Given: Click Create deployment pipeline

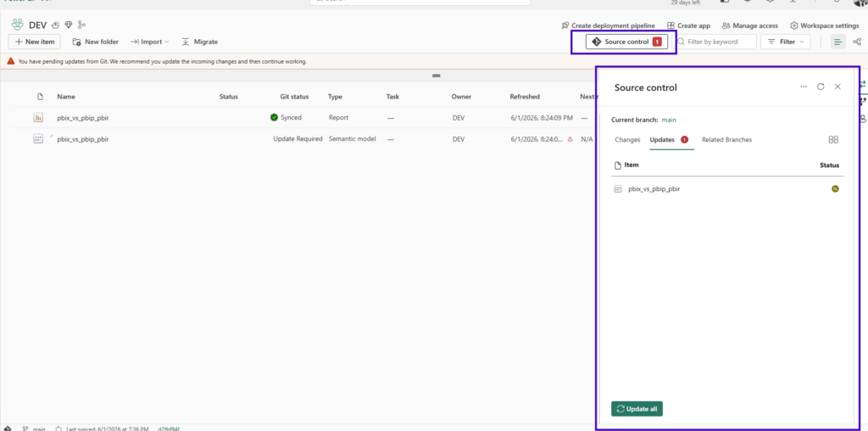Looking at the screenshot, I should (608, 25).
